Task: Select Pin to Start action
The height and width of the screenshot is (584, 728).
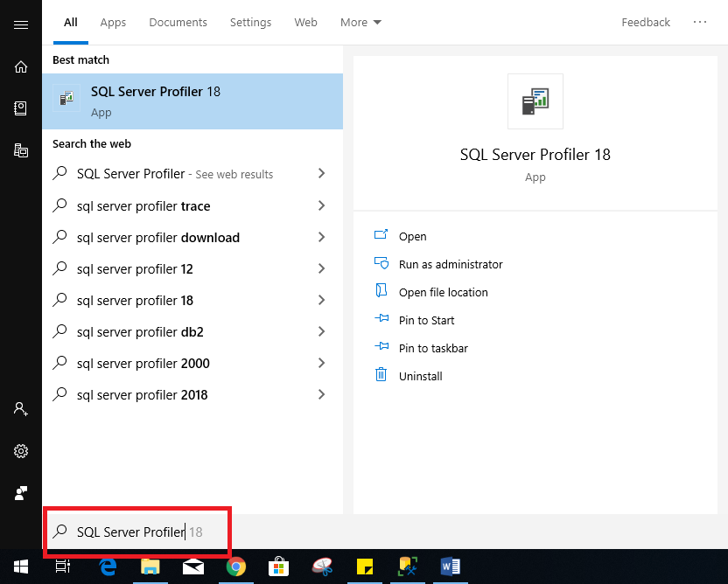Action: click(x=429, y=320)
